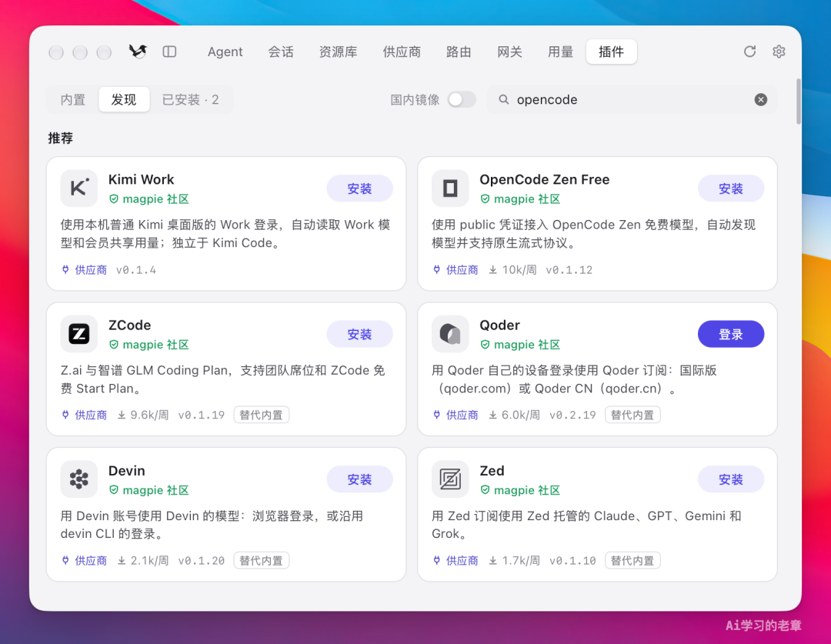Select the 路由 tab
This screenshot has width=831, height=644.
459,52
